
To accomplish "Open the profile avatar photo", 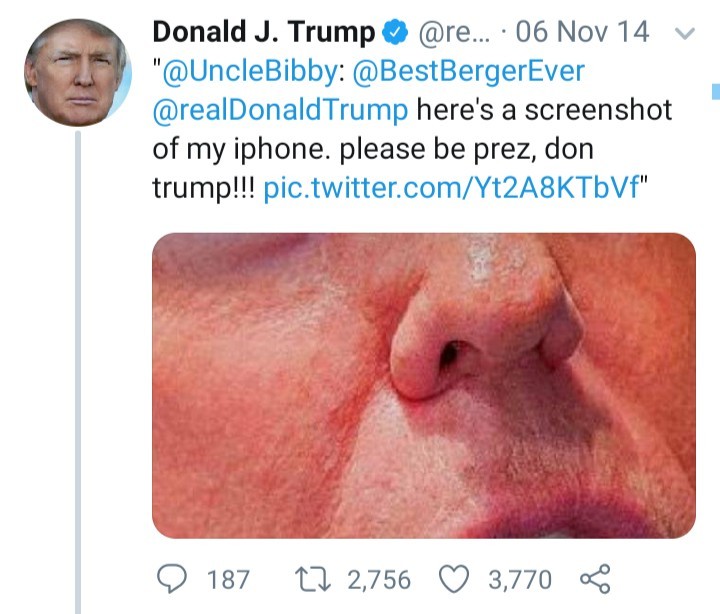I will coord(77,72).
